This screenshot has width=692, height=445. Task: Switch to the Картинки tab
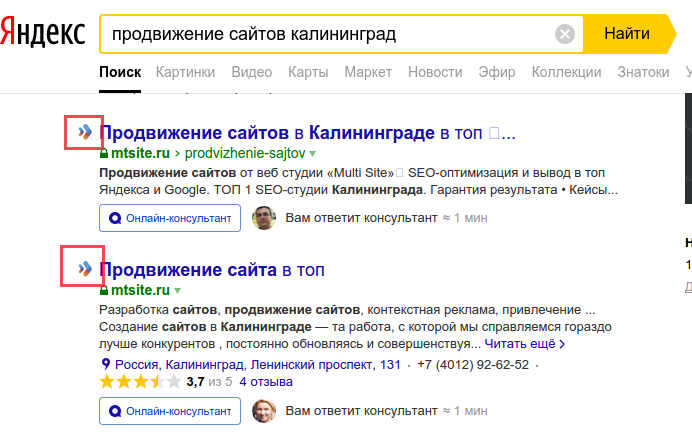185,72
